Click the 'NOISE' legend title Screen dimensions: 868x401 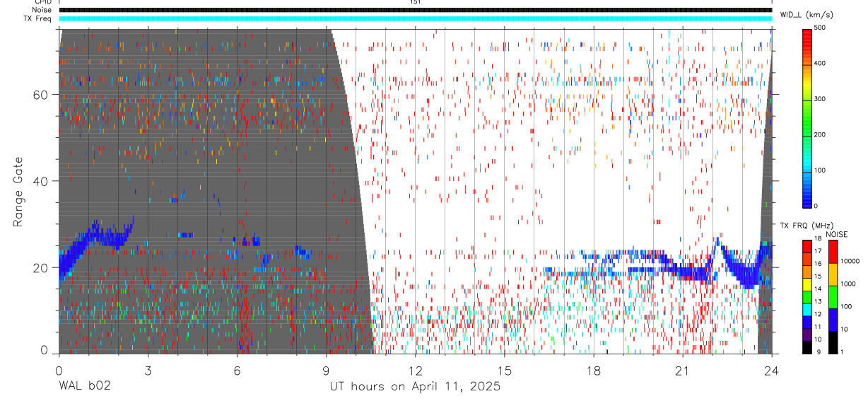coord(835,234)
